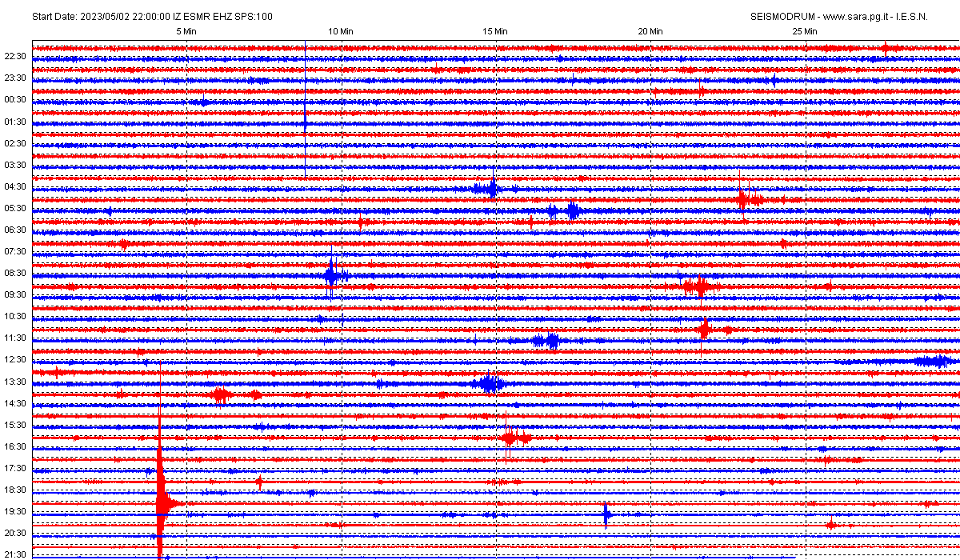
Task: Click the 15:30 row label
Action: [16, 425]
